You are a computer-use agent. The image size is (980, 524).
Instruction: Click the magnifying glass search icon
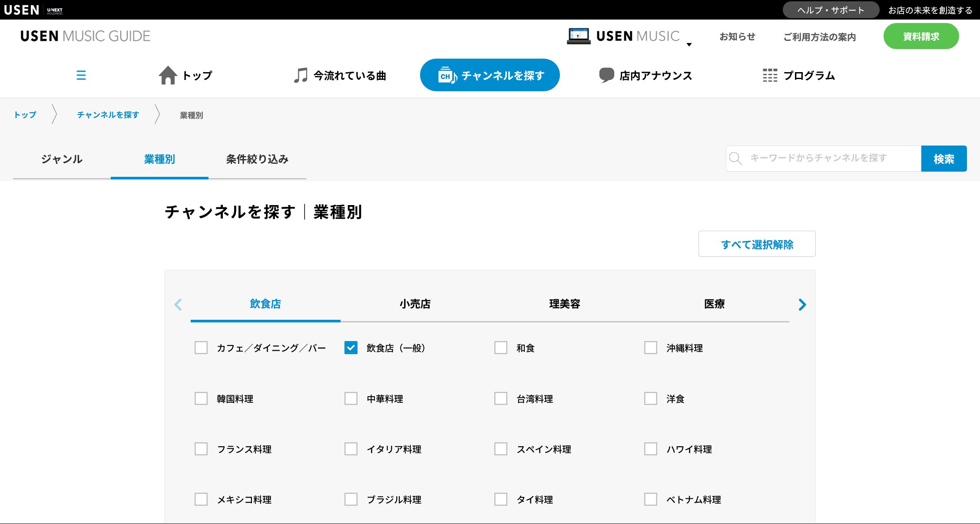tap(735, 159)
